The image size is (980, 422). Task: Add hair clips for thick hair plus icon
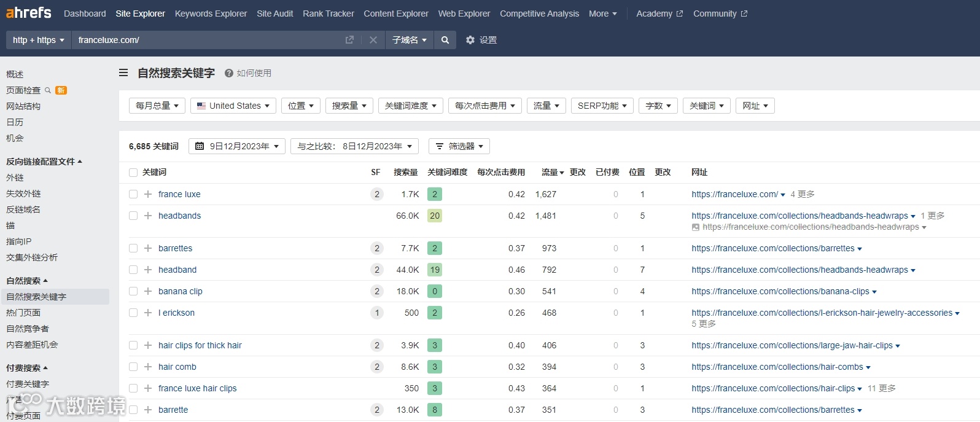(x=148, y=345)
